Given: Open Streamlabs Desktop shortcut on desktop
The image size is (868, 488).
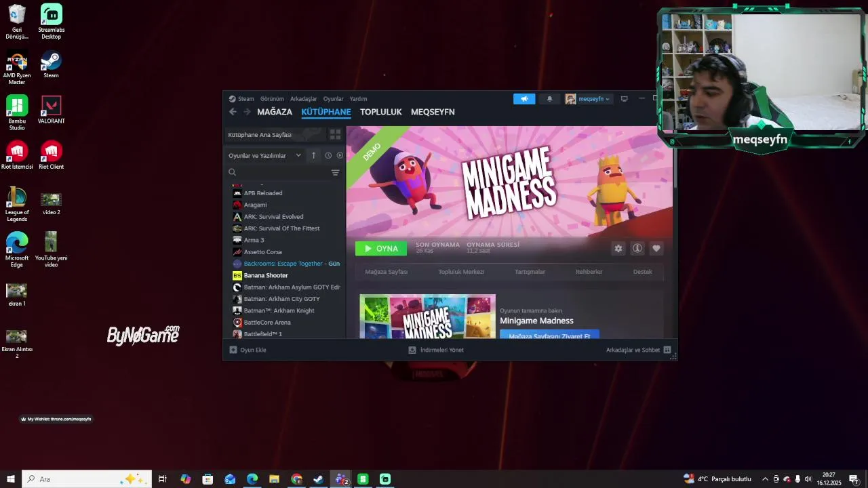Looking at the screenshot, I should [52, 22].
